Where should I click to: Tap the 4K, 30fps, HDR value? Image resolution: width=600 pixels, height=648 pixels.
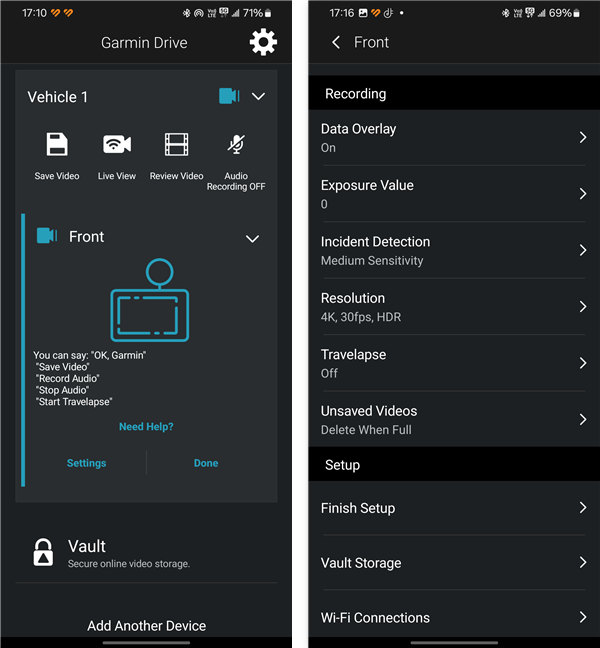coord(361,317)
